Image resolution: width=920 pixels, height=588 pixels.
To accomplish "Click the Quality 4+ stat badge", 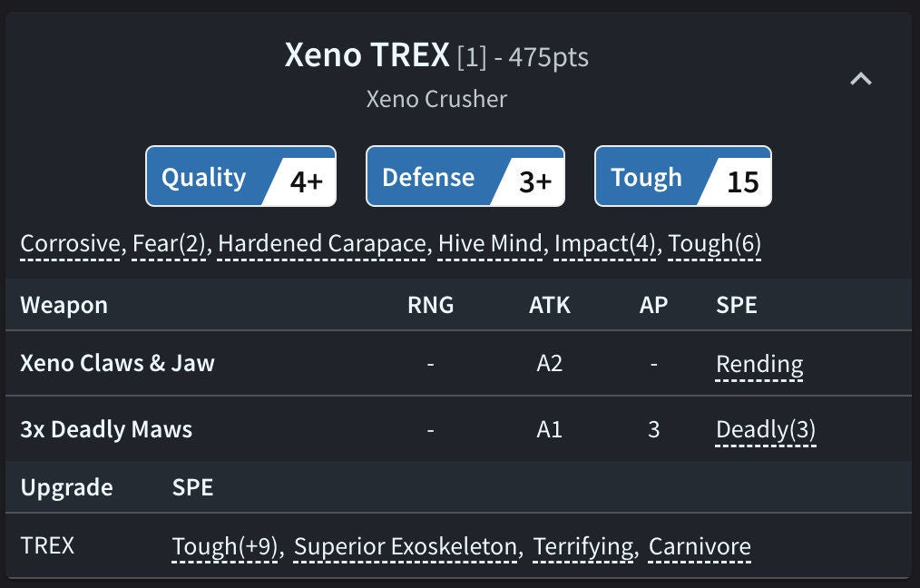I will 240,177.
